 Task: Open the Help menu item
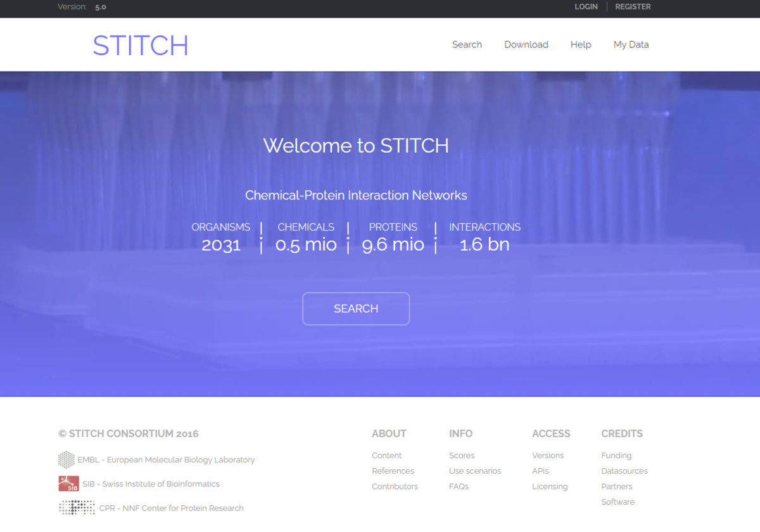pyautogui.click(x=581, y=44)
